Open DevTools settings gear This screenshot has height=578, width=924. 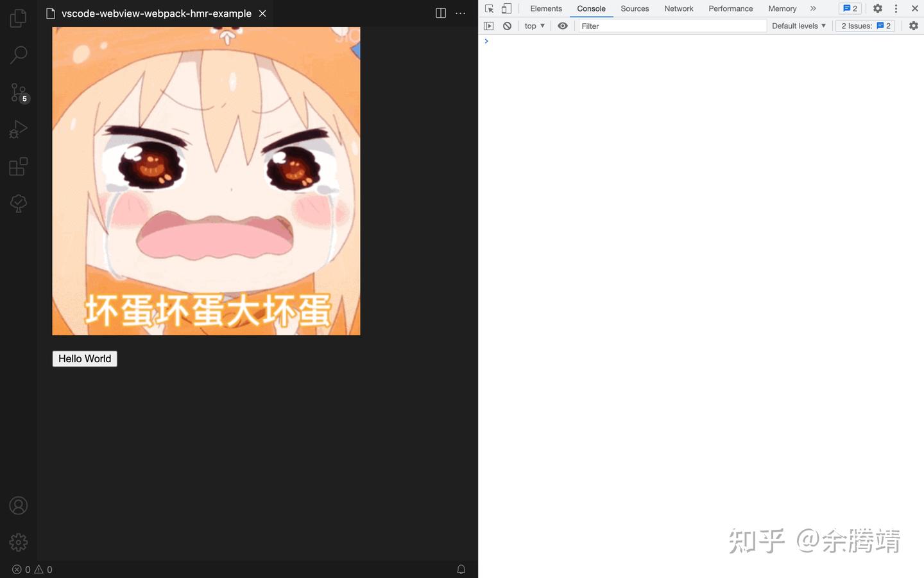[x=877, y=8]
